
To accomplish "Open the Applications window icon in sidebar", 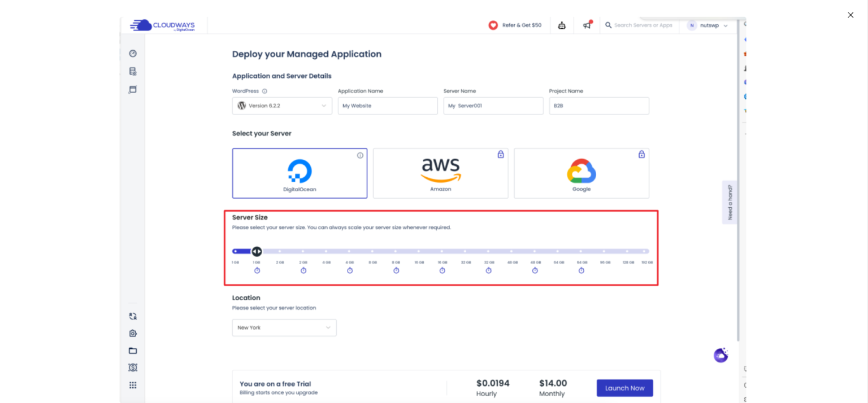I will (x=133, y=89).
